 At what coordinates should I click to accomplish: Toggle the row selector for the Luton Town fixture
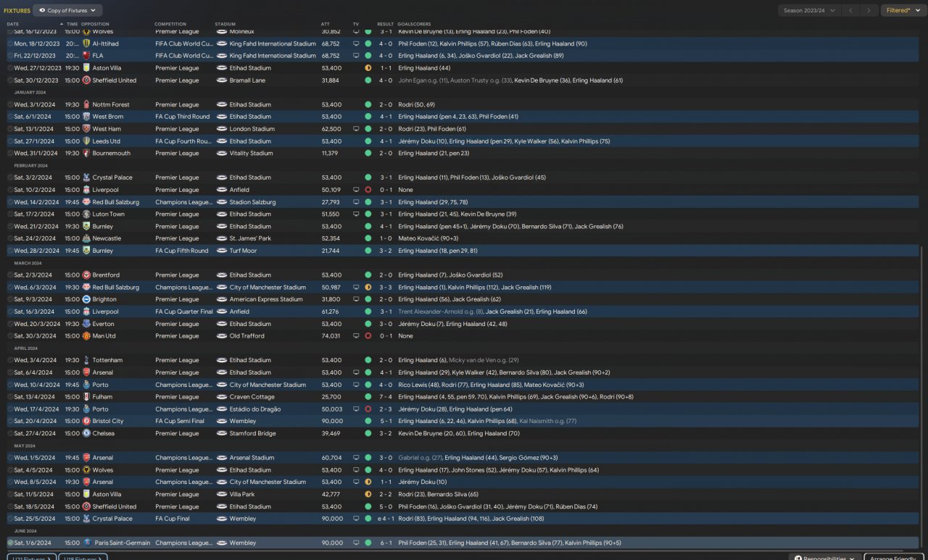click(10, 214)
